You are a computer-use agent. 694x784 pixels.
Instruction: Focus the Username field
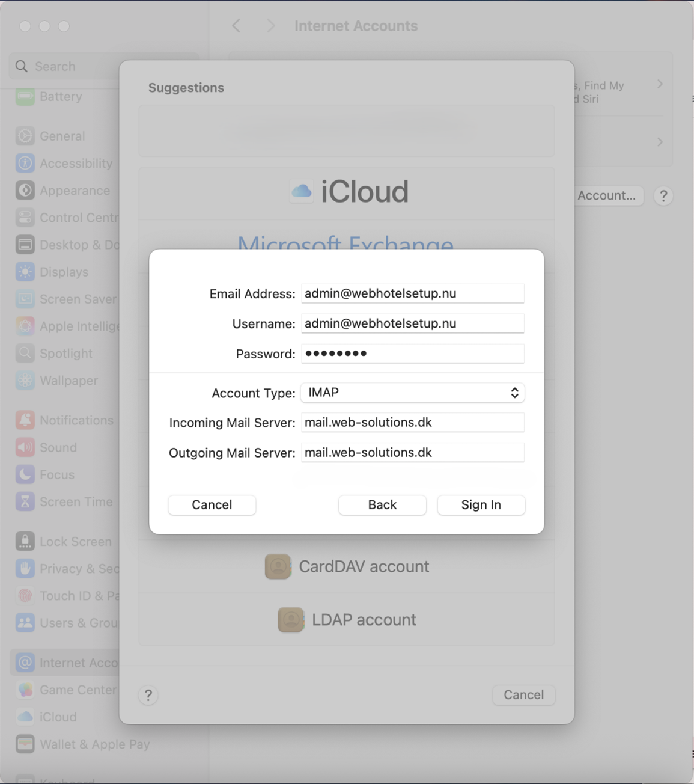(x=412, y=323)
